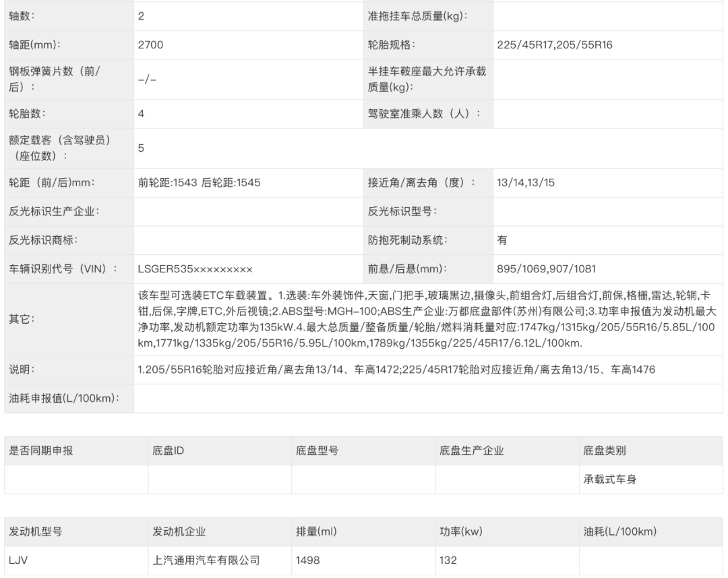Click the 防抱死制动系统 label
Image resolution: width=728 pixels, height=578 pixels.
pos(408,240)
